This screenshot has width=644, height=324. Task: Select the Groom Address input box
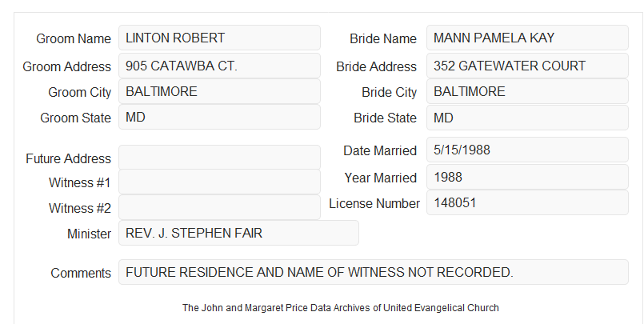219,66
